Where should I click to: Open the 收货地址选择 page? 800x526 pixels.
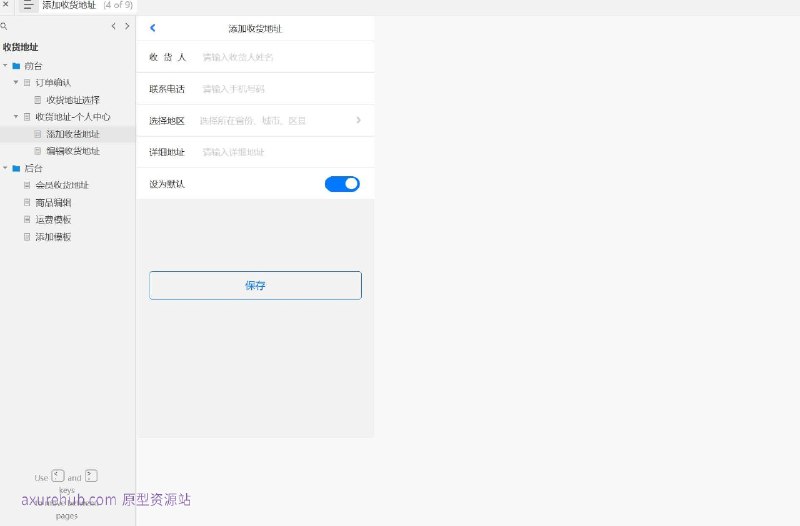(x=73, y=100)
